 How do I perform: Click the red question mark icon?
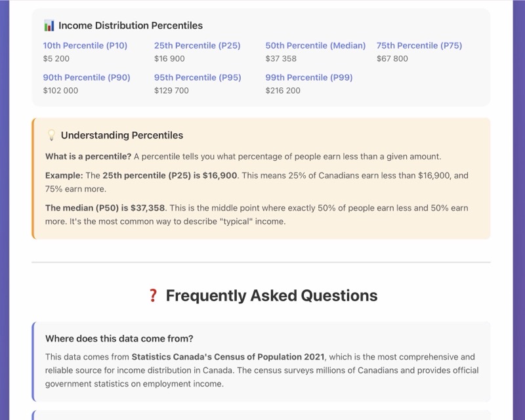click(153, 295)
